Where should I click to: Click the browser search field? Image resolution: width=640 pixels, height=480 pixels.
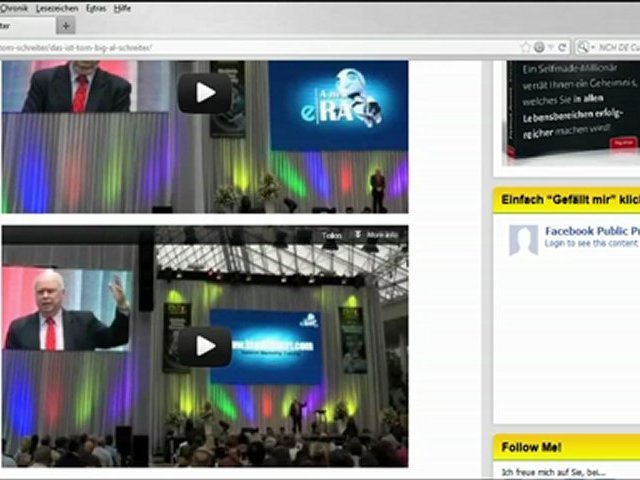(x=617, y=47)
